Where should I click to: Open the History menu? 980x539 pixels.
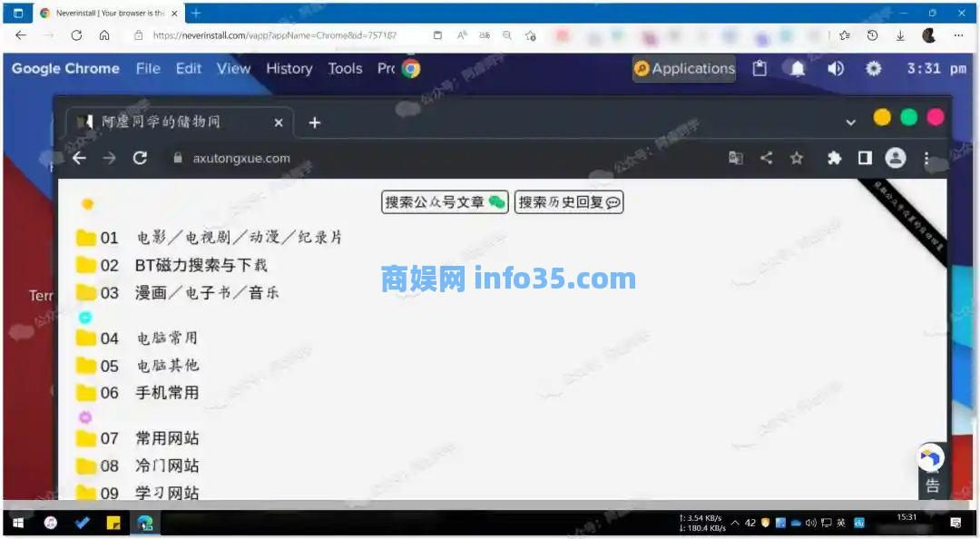289,69
